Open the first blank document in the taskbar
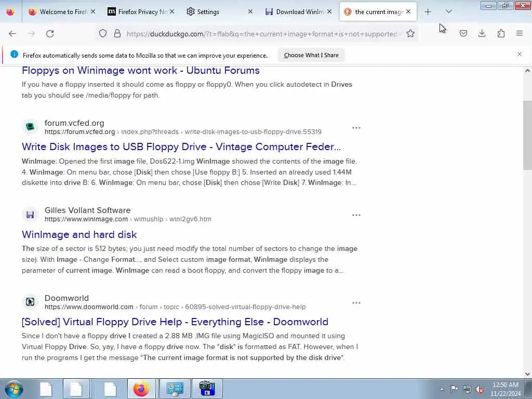Image resolution: width=532 pixels, height=399 pixels. pos(46,389)
